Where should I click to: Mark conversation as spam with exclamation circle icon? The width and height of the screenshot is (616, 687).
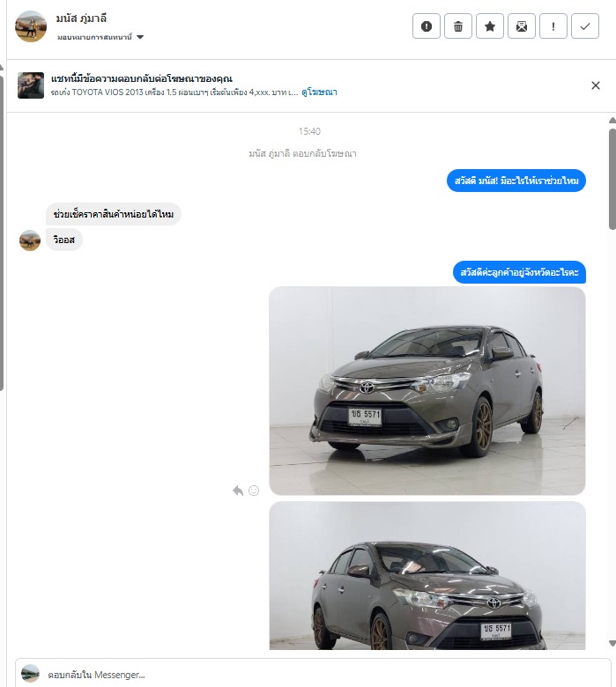(x=427, y=26)
